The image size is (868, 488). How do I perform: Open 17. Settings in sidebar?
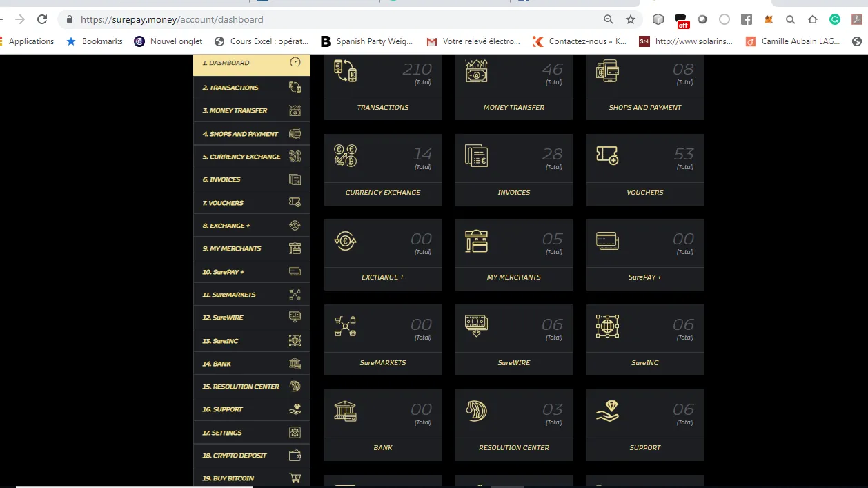(252, 433)
